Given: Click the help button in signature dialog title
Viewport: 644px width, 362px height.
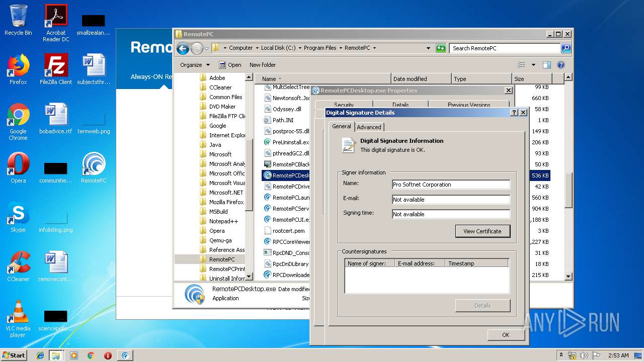Looking at the screenshot, I should (514, 113).
